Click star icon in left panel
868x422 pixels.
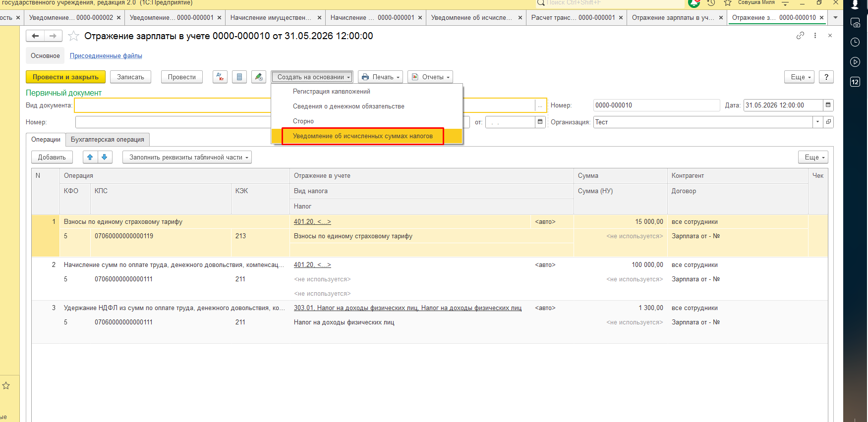click(6, 385)
